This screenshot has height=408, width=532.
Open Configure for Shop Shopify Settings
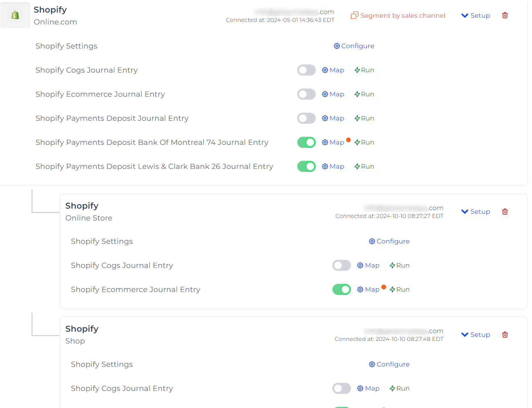coord(389,364)
